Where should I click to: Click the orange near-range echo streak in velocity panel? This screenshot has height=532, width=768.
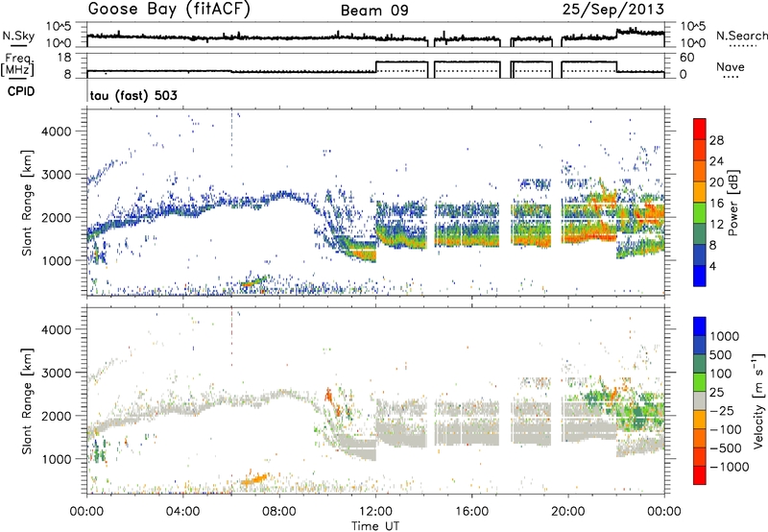tap(254, 478)
